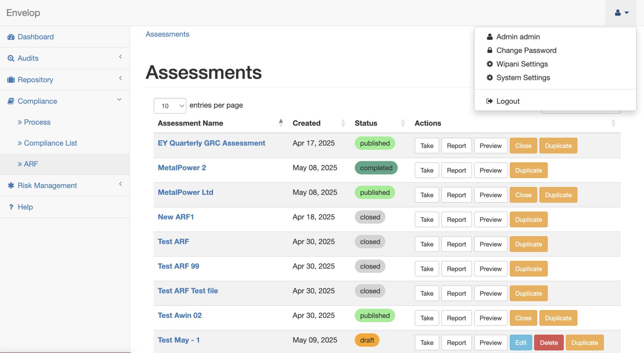Sort by Status column arrows
Image resolution: width=644 pixels, height=353 pixels.
[403, 123]
